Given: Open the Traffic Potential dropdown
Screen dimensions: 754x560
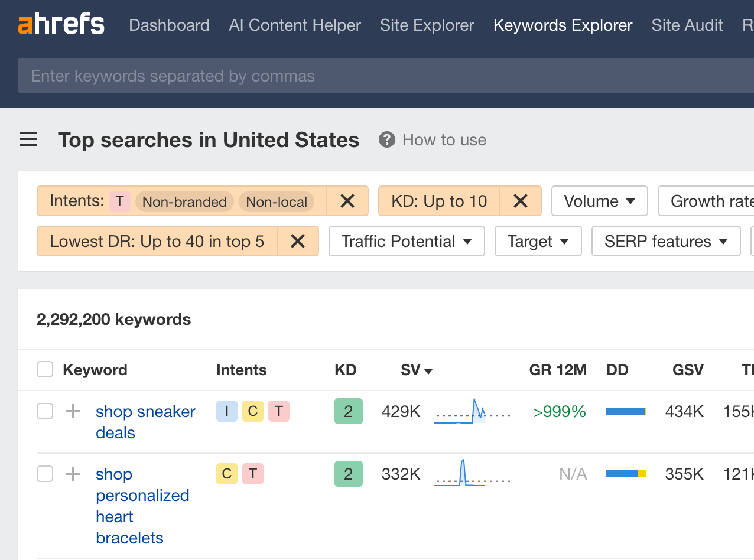Looking at the screenshot, I should tap(407, 241).
